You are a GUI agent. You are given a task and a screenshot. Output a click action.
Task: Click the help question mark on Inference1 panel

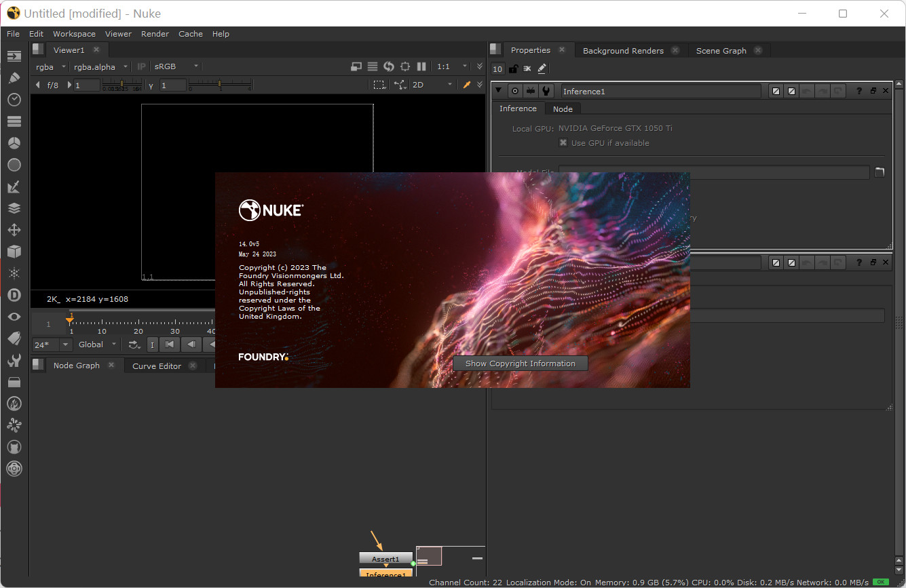pyautogui.click(x=859, y=91)
